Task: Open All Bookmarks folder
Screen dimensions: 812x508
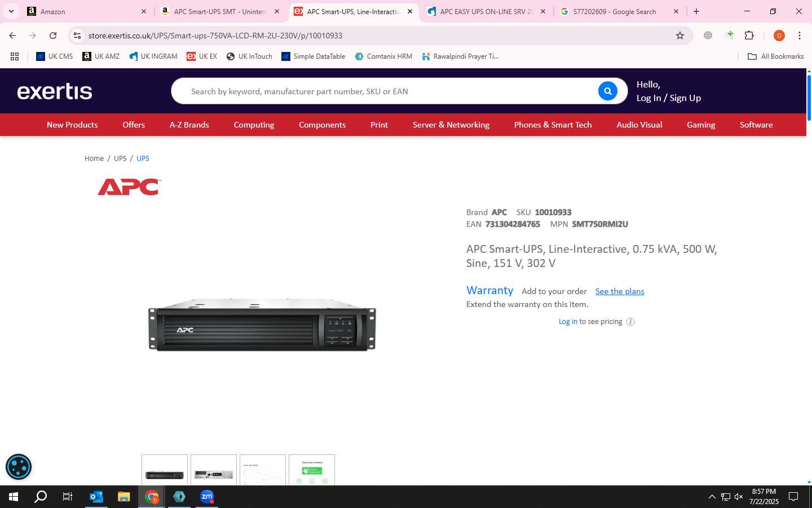Action: (x=775, y=56)
